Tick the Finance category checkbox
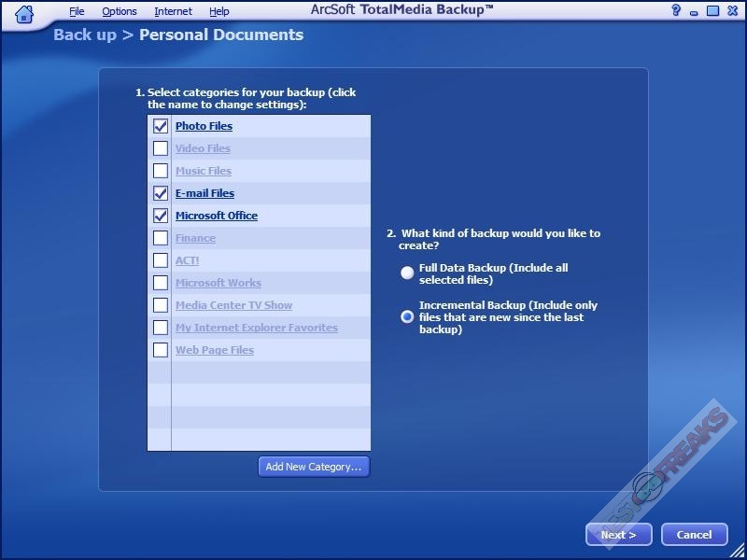Viewport: 747px width, 560px height. 161,238
